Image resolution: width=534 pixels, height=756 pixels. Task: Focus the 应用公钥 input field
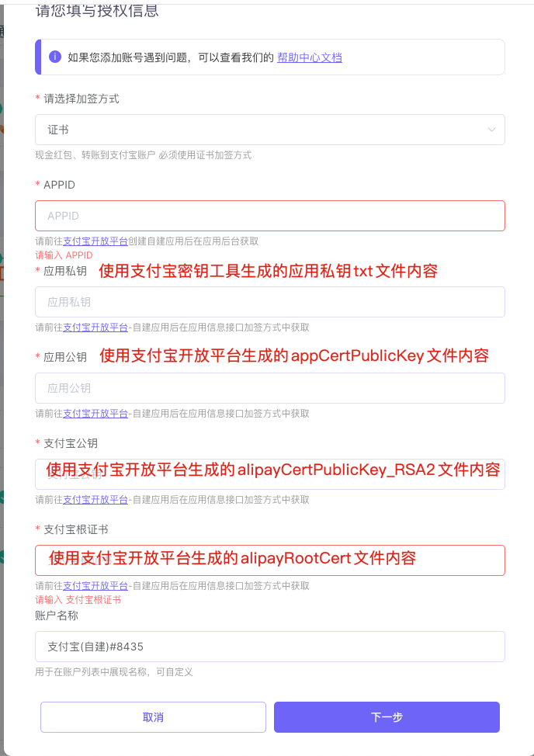click(270, 388)
